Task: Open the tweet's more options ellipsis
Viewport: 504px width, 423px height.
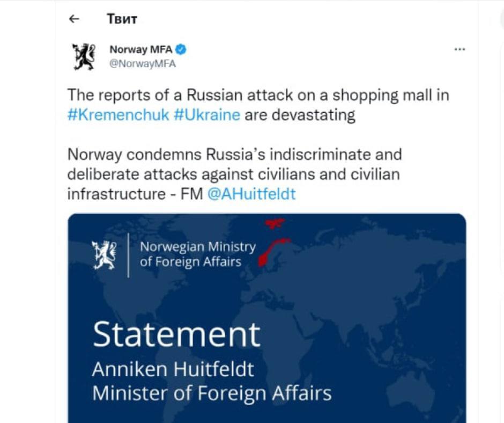Action: pos(459,49)
